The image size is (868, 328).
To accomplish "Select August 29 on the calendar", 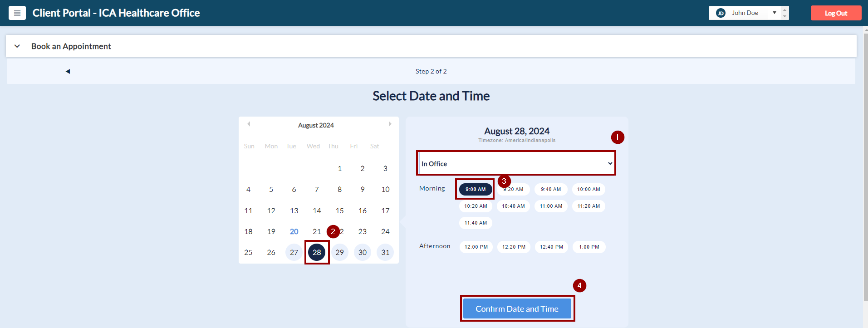I will 339,253.
